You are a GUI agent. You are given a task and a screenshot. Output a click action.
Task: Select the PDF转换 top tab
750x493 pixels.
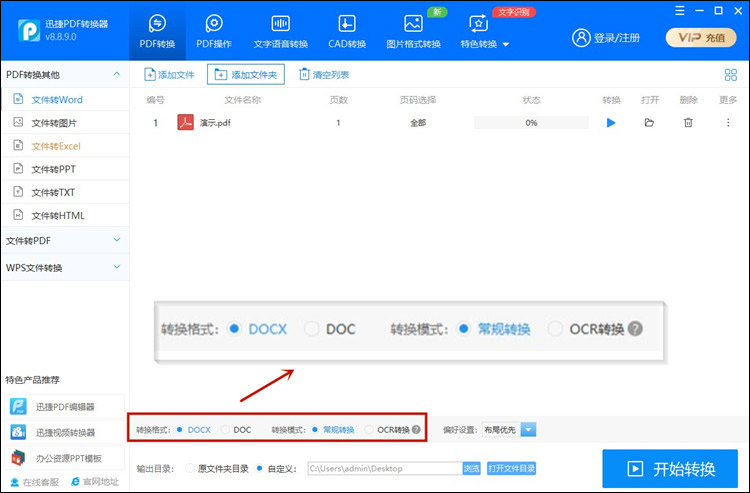[157, 32]
